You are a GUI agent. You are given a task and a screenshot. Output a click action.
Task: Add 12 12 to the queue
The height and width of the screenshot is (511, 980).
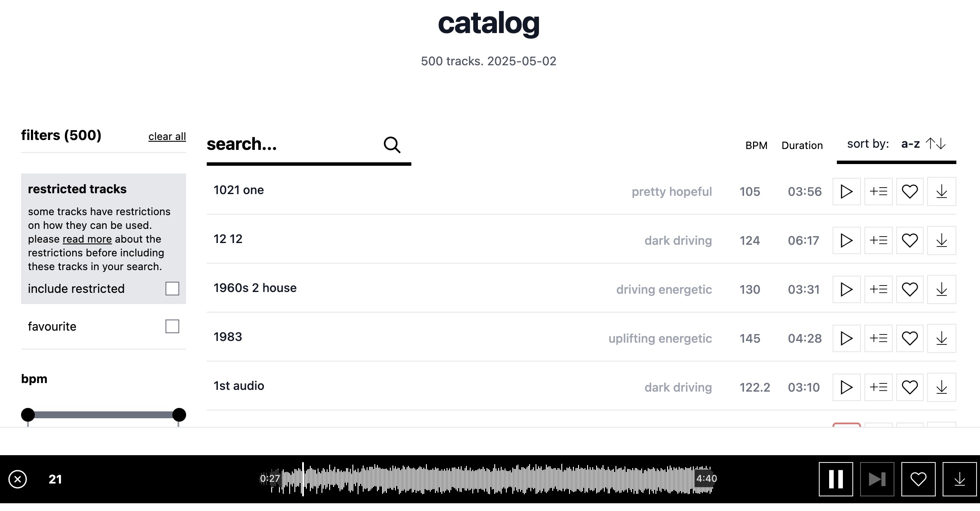click(878, 240)
